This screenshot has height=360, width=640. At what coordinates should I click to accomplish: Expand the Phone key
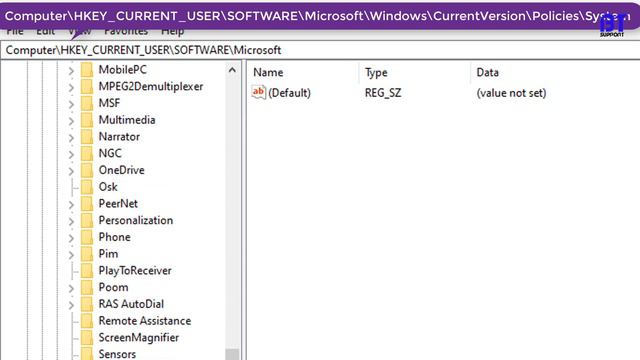coord(71,238)
